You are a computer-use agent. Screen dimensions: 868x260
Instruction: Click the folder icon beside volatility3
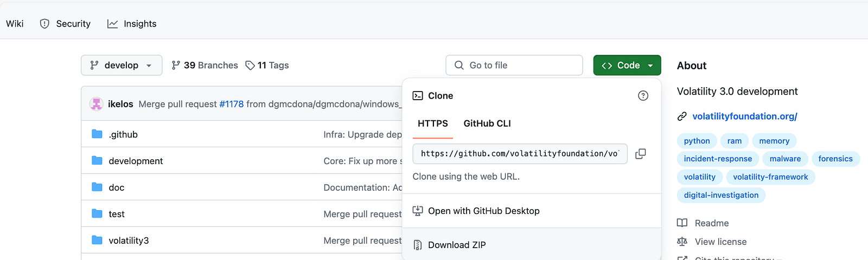[97, 240]
